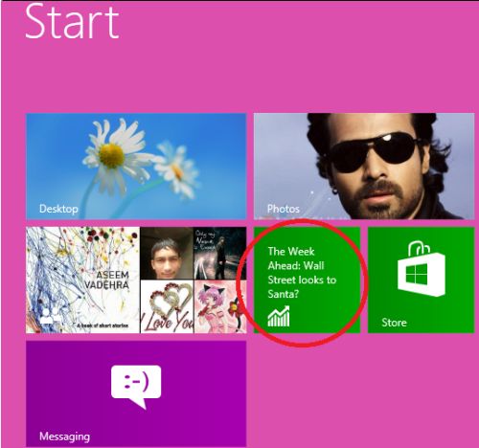This screenshot has height=448, width=479.
Task: Click the 'Messaging' label
Action: point(64,437)
